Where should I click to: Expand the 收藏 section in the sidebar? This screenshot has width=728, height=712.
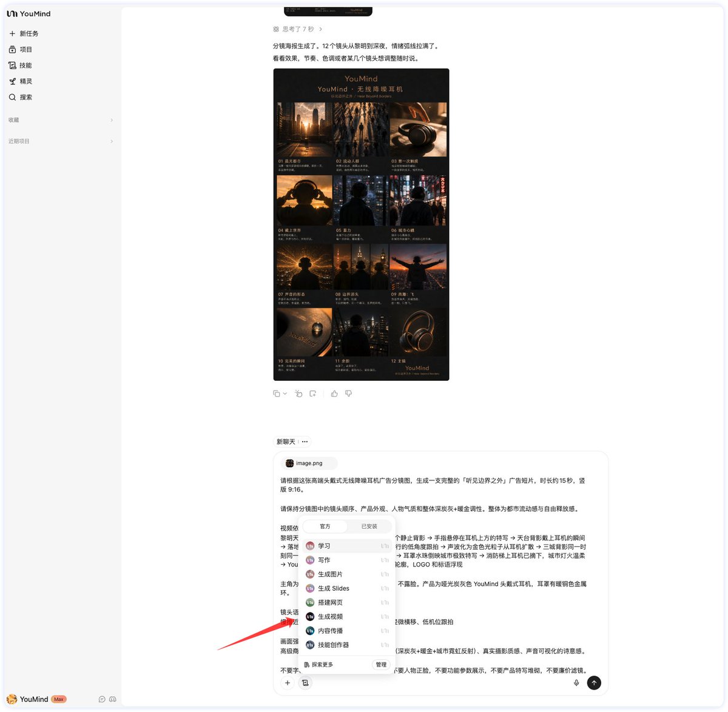tap(61, 120)
